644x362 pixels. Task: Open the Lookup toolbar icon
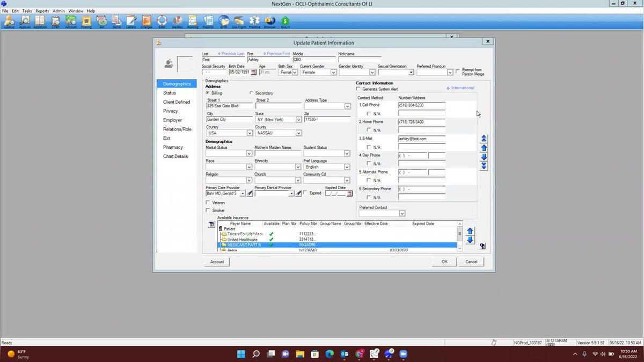9,21
